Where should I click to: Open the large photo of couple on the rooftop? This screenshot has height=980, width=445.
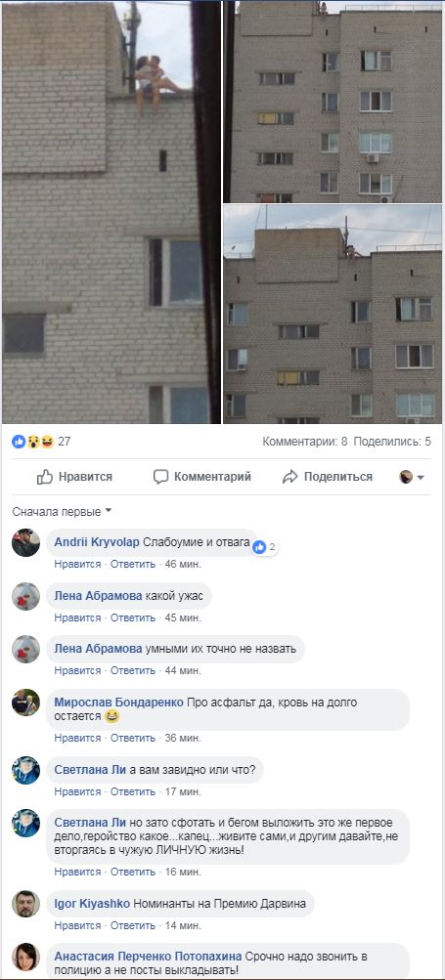point(111,212)
